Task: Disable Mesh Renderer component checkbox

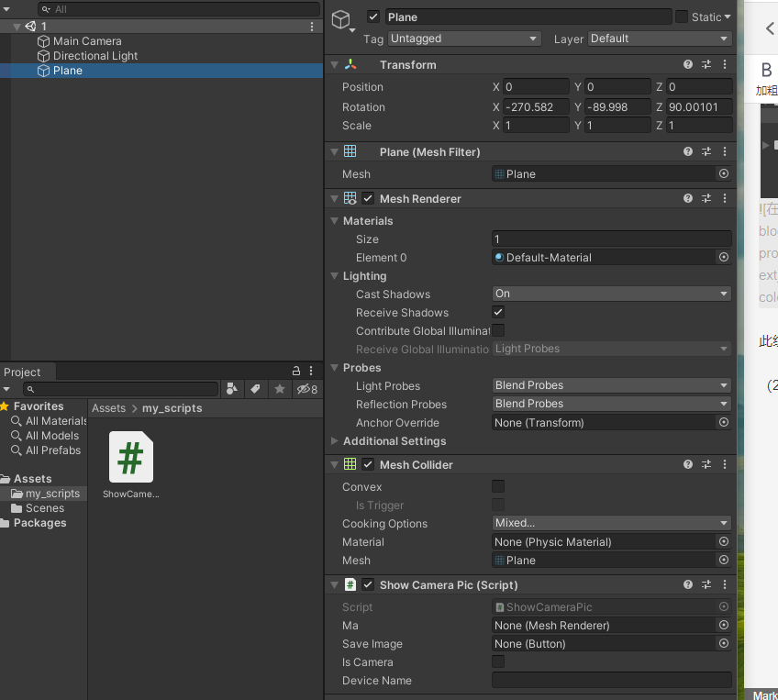Action: (x=368, y=198)
